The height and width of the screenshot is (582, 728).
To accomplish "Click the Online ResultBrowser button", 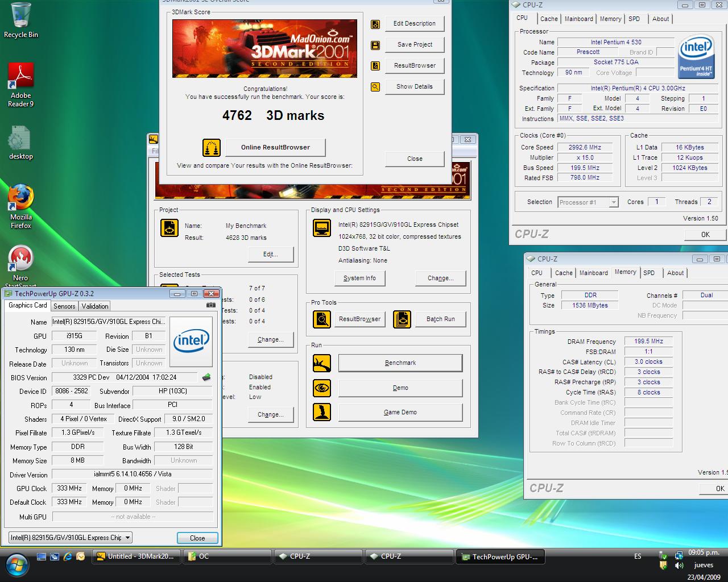I will [275, 148].
